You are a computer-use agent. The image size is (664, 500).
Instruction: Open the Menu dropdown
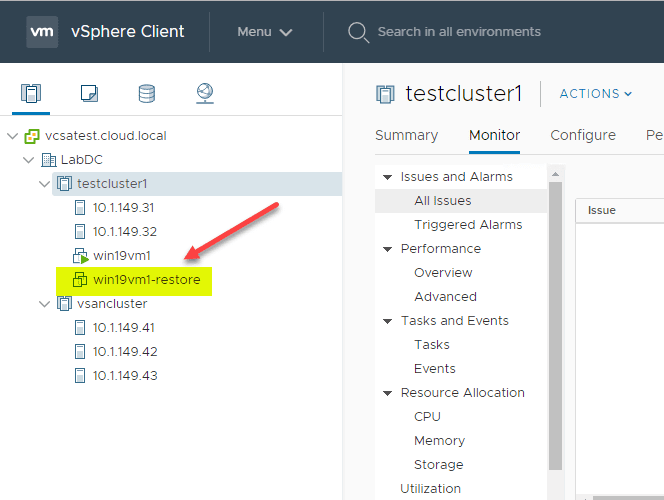point(265,32)
